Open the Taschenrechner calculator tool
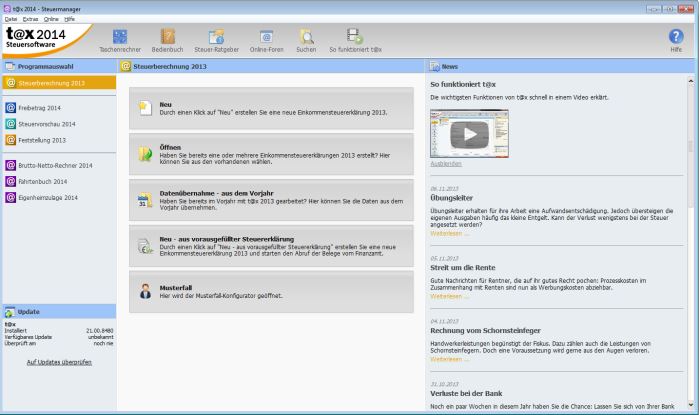Viewport: 700px width, 415px height. [119, 39]
